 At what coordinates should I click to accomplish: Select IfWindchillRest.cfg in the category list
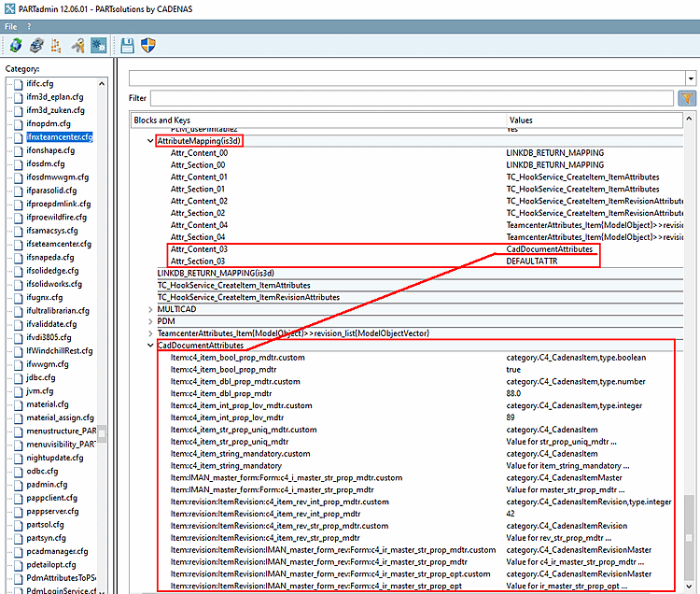tap(60, 351)
